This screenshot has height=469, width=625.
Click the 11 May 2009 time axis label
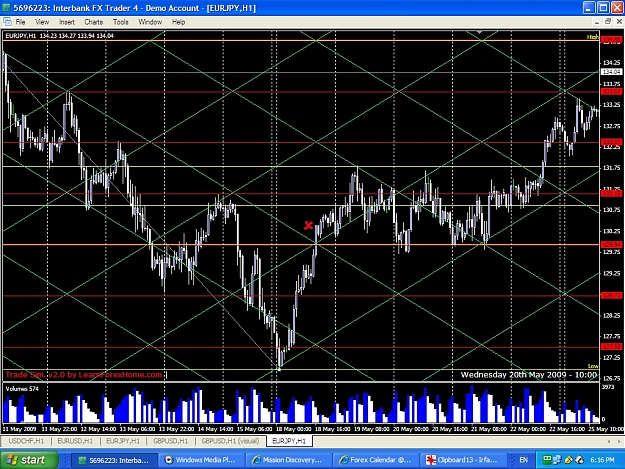pyautogui.click(x=19, y=429)
